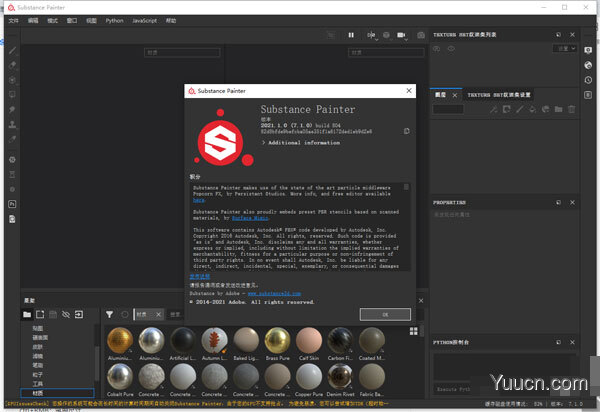This screenshot has width=600, height=412.
Task: Open the Log panel icon in right sidebar
Action: [588, 95]
